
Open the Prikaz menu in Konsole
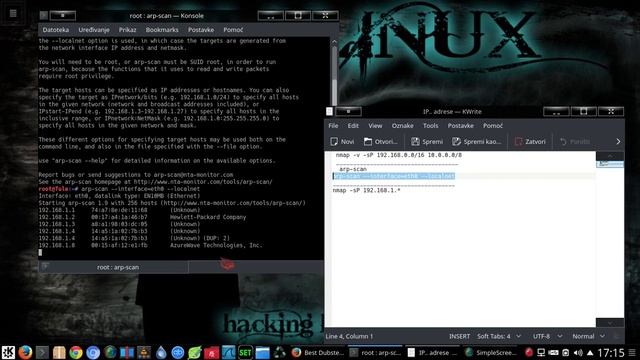[x=127, y=30]
